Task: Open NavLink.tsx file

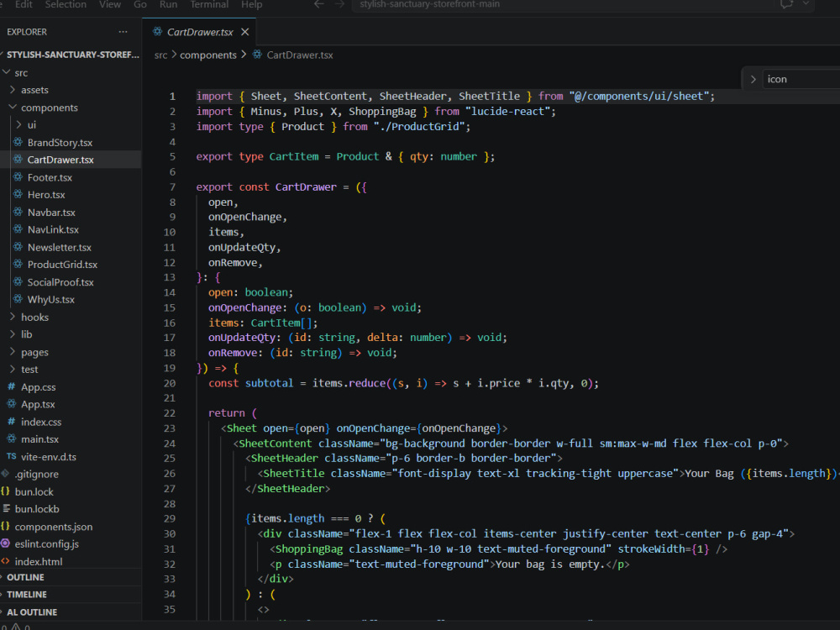Action: 52,229
